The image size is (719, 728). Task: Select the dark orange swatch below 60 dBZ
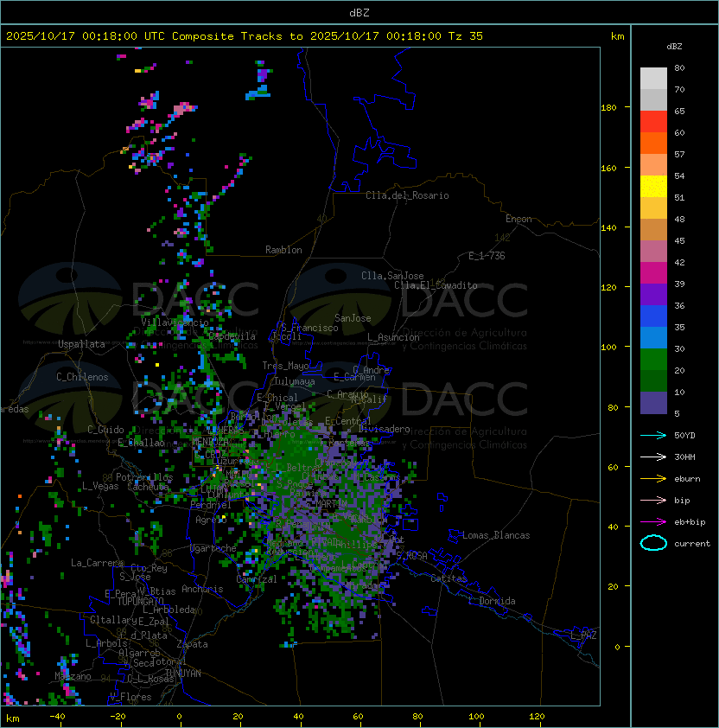pyautogui.click(x=653, y=143)
